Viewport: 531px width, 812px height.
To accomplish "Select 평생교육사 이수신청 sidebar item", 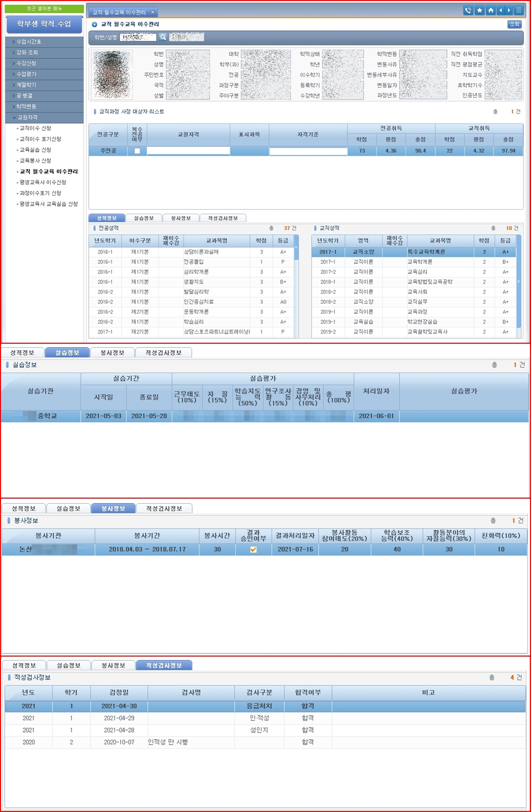I will [43, 182].
